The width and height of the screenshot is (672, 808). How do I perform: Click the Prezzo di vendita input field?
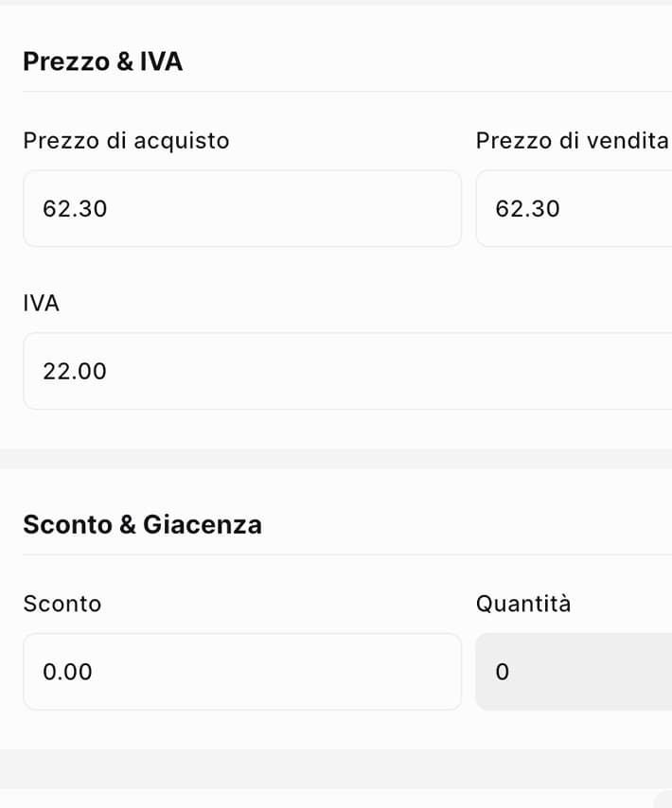(x=587, y=208)
